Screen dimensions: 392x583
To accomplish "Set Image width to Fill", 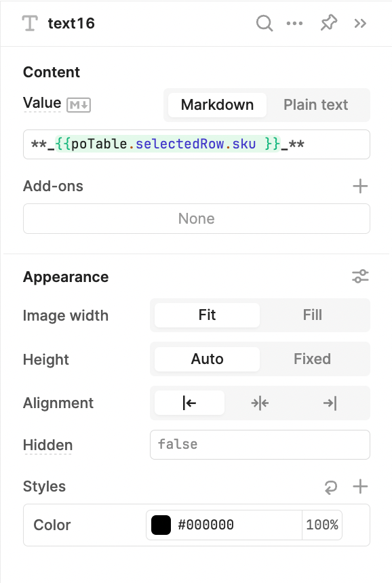I will click(x=313, y=315).
